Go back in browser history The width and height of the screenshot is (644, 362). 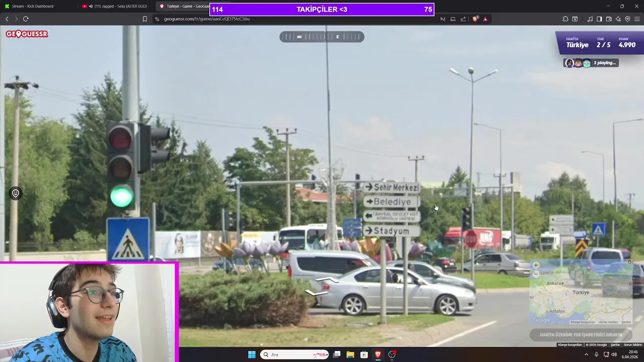coord(7,19)
